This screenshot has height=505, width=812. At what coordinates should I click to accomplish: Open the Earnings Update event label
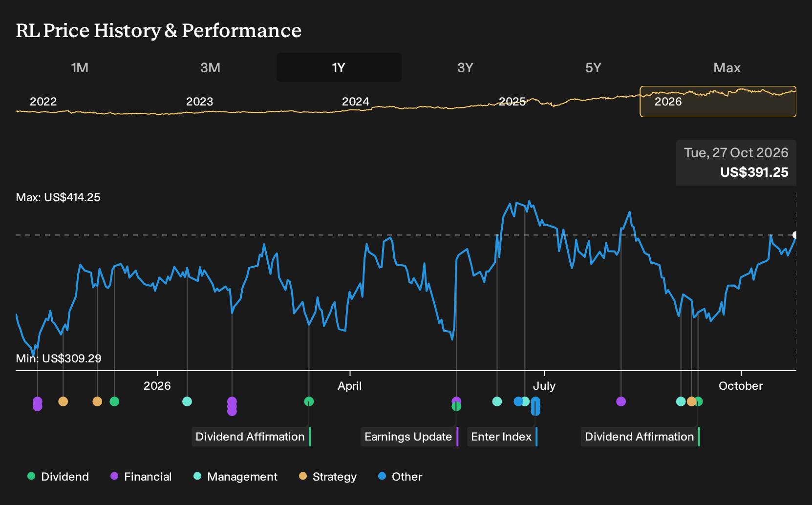click(409, 437)
